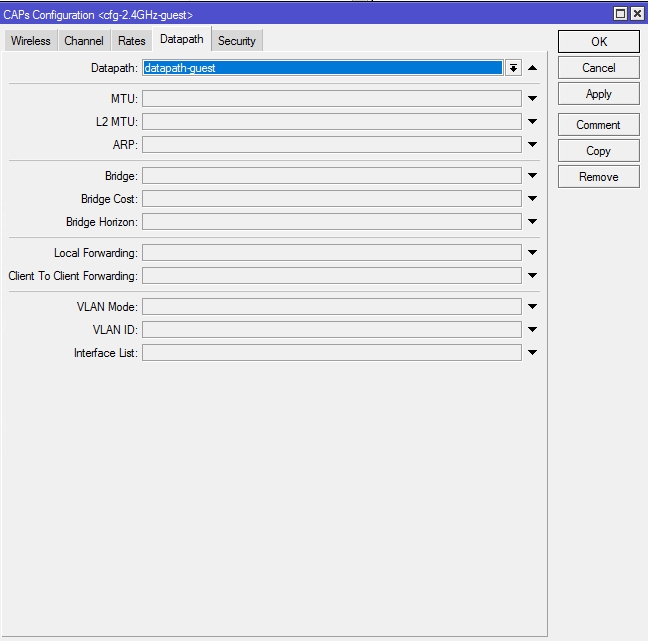Collapse the Datapath field with up arrow
648x641 pixels.
click(533, 68)
